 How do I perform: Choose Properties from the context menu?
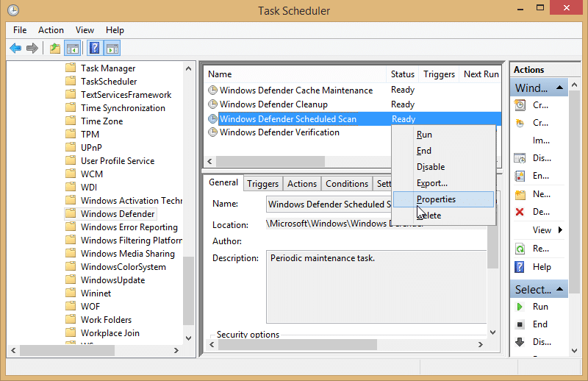[x=444, y=199]
